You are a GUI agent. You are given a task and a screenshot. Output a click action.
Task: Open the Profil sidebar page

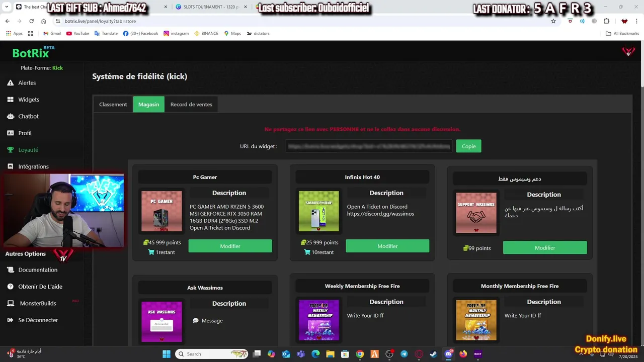(25, 133)
